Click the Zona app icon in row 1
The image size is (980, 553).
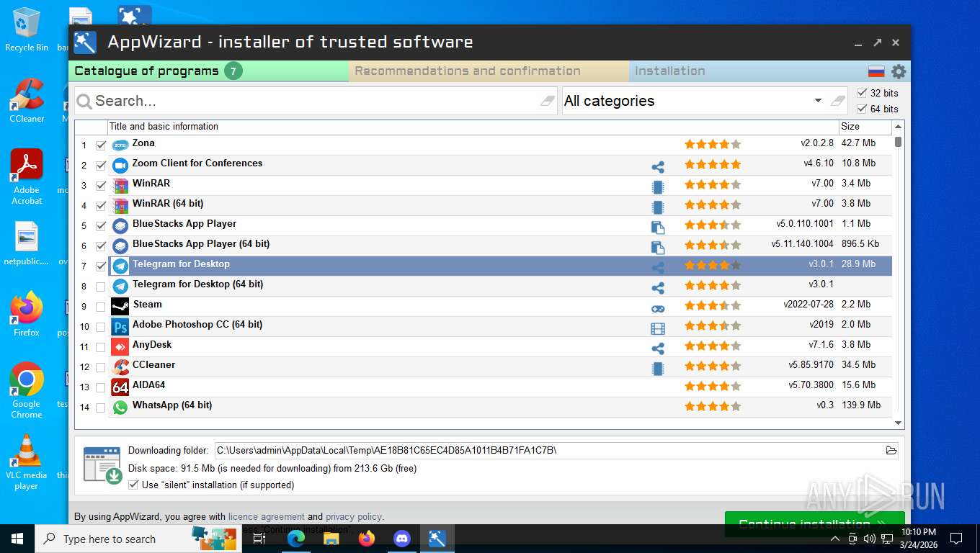(x=120, y=145)
